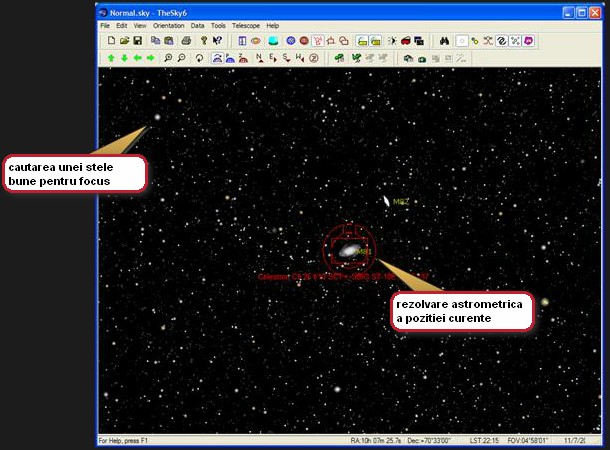This screenshot has width=610, height=450.
Task: Open Find with the binoculars icon
Action: tap(443, 41)
